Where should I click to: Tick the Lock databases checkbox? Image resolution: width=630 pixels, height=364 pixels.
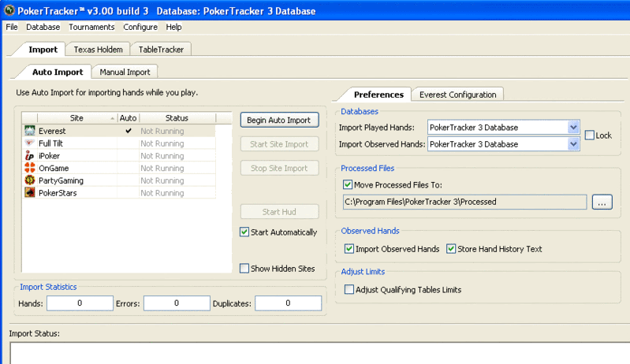point(590,136)
